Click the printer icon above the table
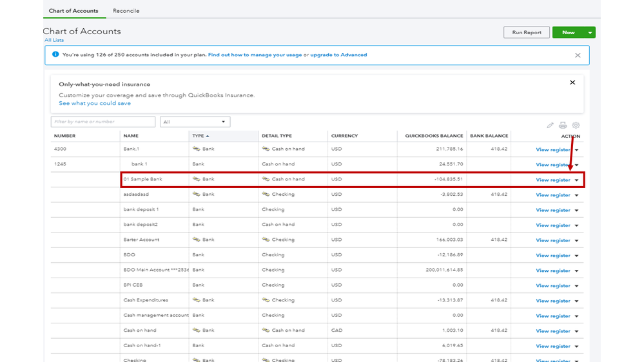This screenshot has height=362, width=644. [x=563, y=126]
